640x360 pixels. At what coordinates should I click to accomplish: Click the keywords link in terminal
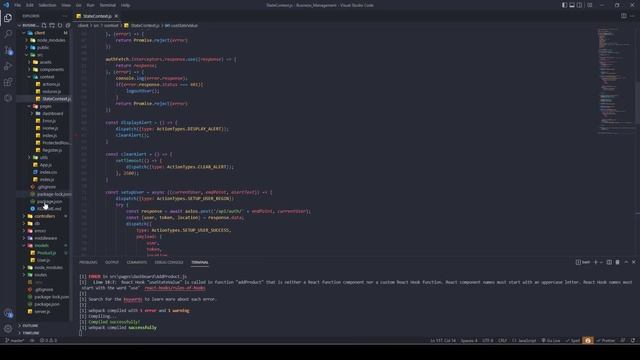133,299
